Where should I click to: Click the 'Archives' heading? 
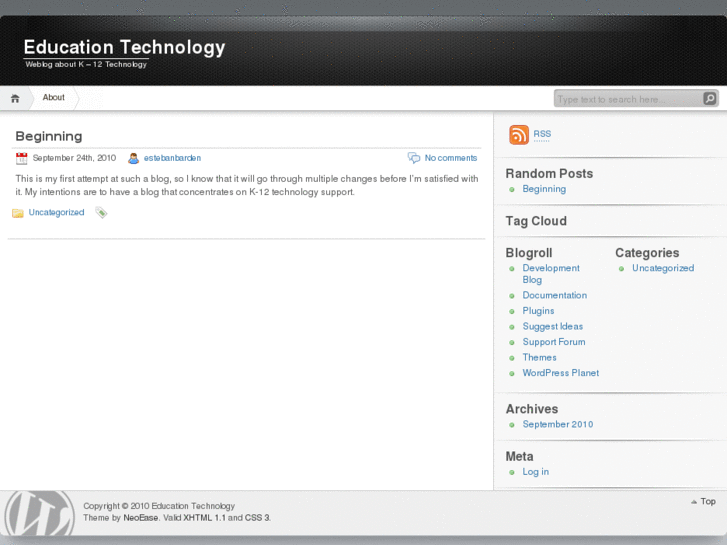(x=532, y=409)
